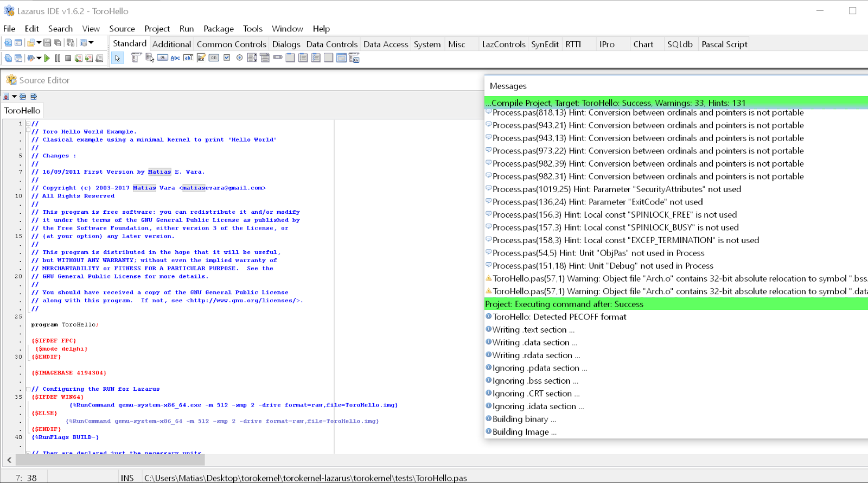Pick the TMemo component icon

(201, 58)
